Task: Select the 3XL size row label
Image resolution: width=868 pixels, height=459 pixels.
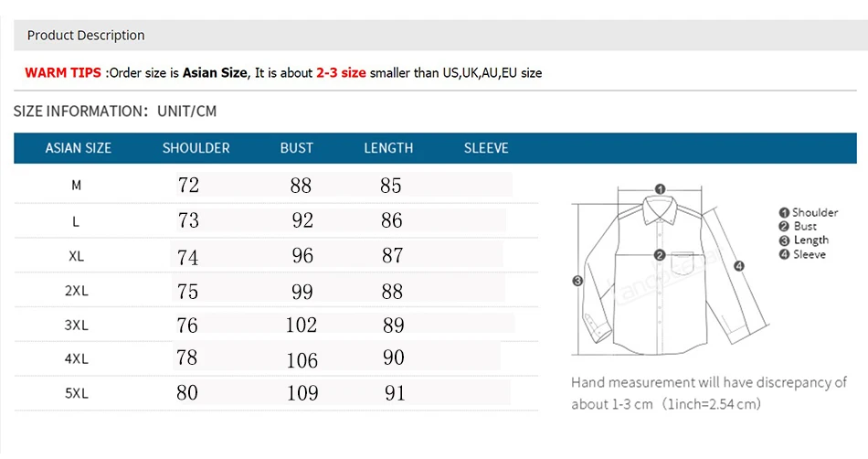Action: pyautogui.click(x=77, y=325)
